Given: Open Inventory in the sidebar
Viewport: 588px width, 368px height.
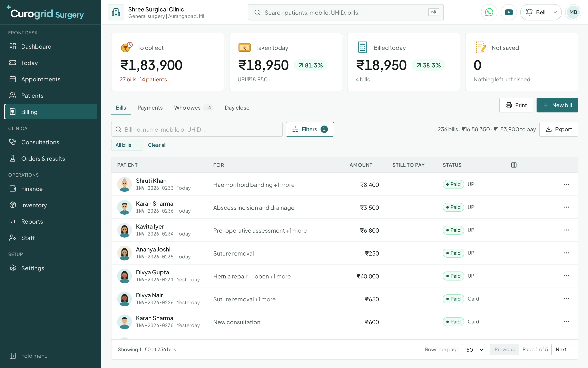Looking at the screenshot, I should (x=51, y=205).
